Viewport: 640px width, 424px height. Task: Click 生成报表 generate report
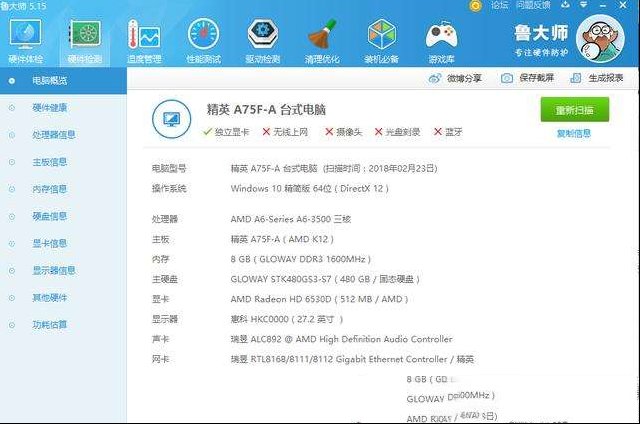coord(596,78)
